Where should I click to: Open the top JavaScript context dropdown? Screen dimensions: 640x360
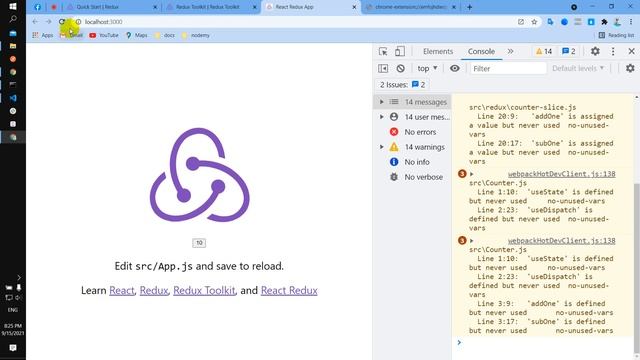(427, 69)
